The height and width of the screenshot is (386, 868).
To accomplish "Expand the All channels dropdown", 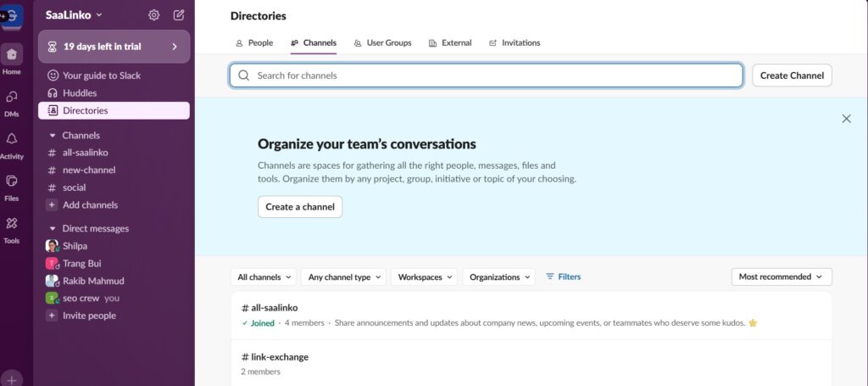I will [263, 277].
